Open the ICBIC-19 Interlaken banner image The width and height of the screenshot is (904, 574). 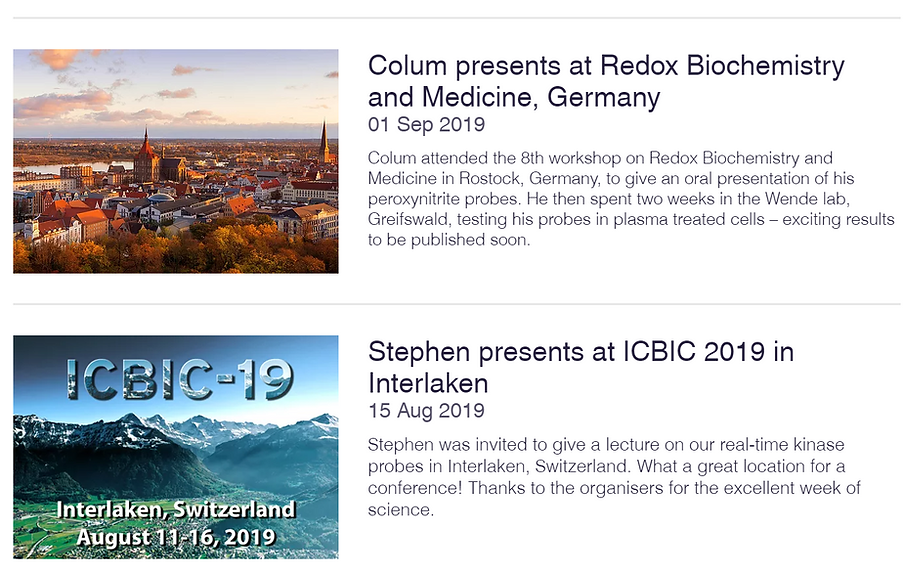(x=176, y=447)
